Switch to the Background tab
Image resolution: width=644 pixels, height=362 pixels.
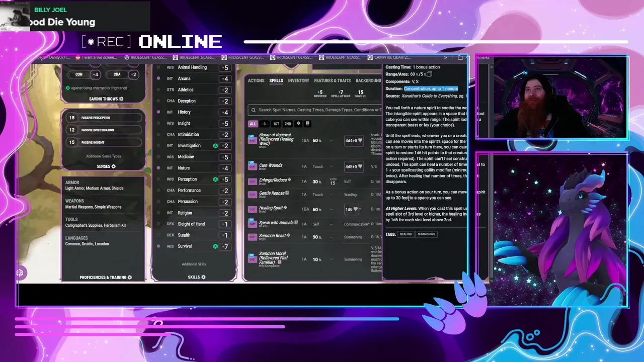[x=368, y=80]
